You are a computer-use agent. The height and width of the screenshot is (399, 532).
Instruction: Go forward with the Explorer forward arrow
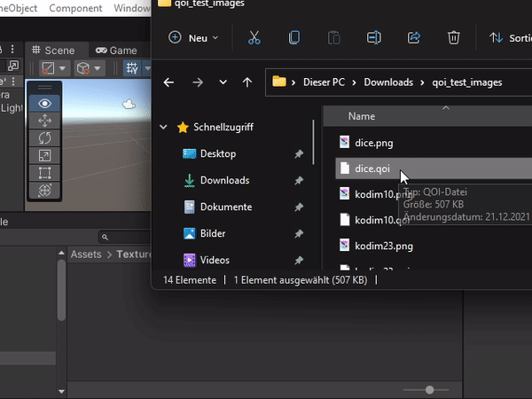pos(198,82)
